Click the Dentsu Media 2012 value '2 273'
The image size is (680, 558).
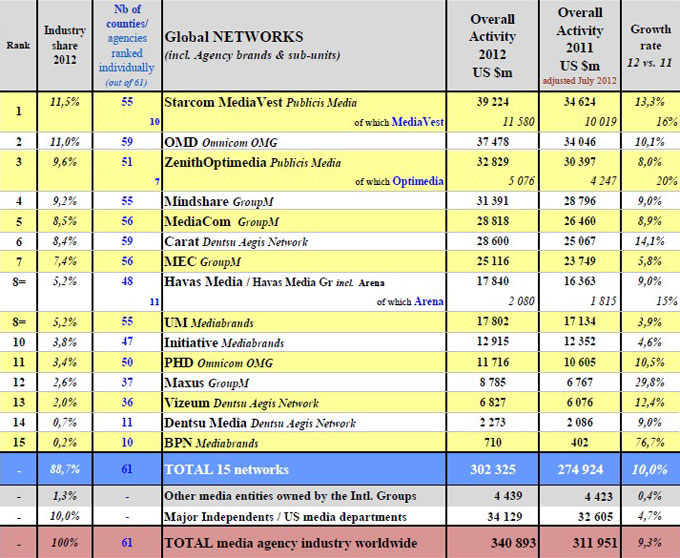pyautogui.click(x=493, y=422)
